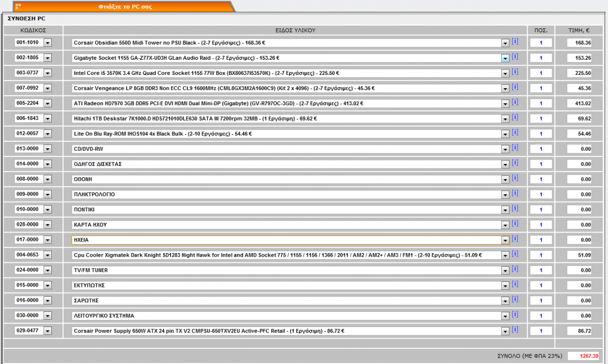Select the 'Φτιάξτε το PC σας' tab
This screenshot has width=608, height=364.
click(125, 7)
